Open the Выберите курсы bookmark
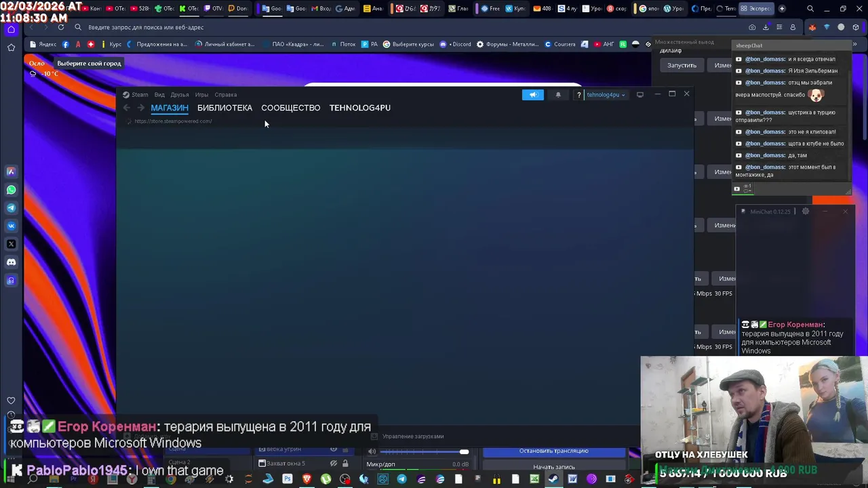Viewport: 868px width, 488px height. coord(408,44)
